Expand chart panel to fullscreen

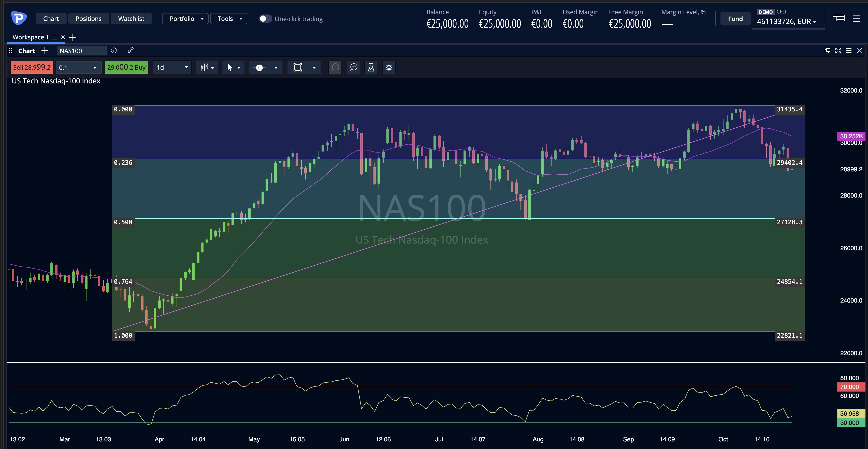(838, 51)
